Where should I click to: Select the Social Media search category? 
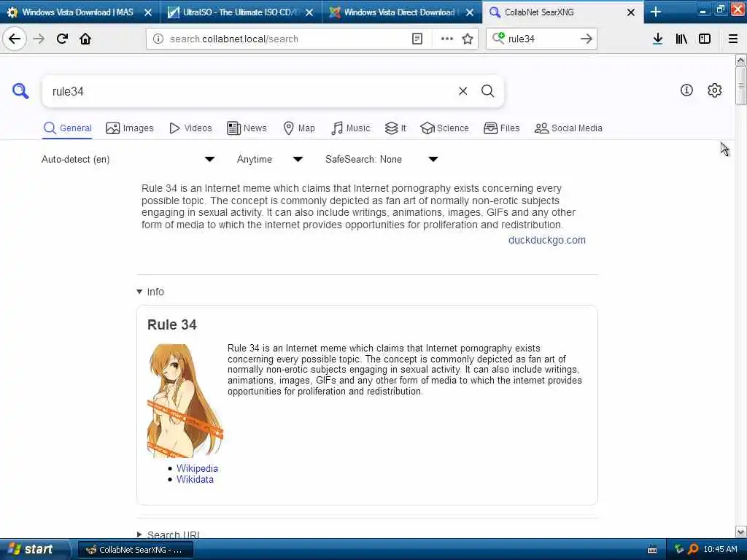coord(568,128)
